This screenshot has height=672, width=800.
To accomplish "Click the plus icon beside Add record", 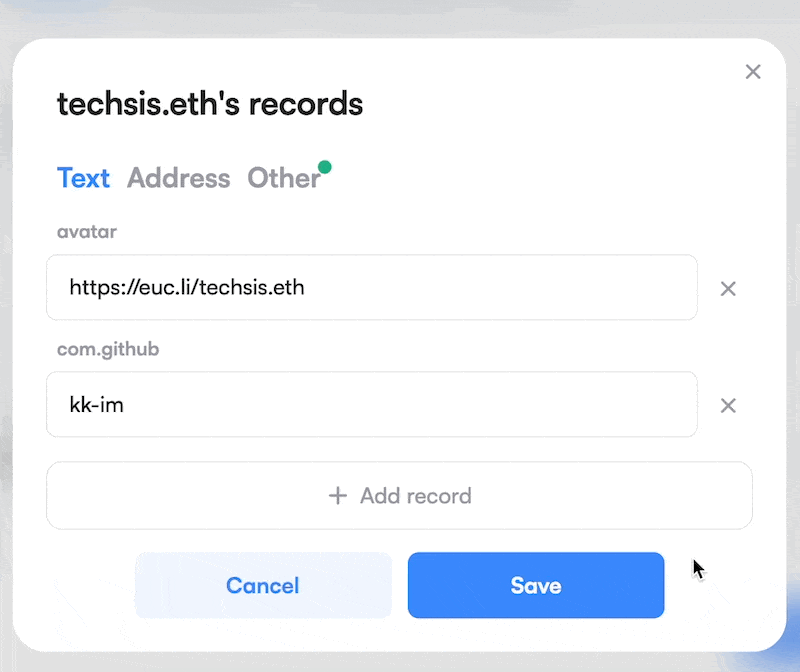I will coord(338,495).
